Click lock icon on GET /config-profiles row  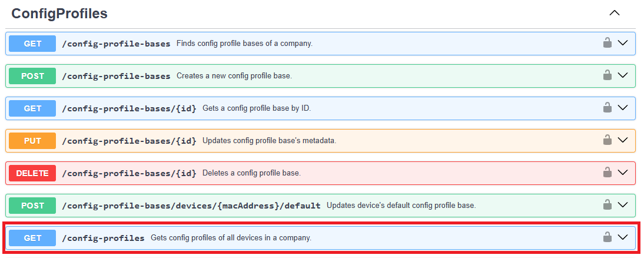tap(607, 237)
